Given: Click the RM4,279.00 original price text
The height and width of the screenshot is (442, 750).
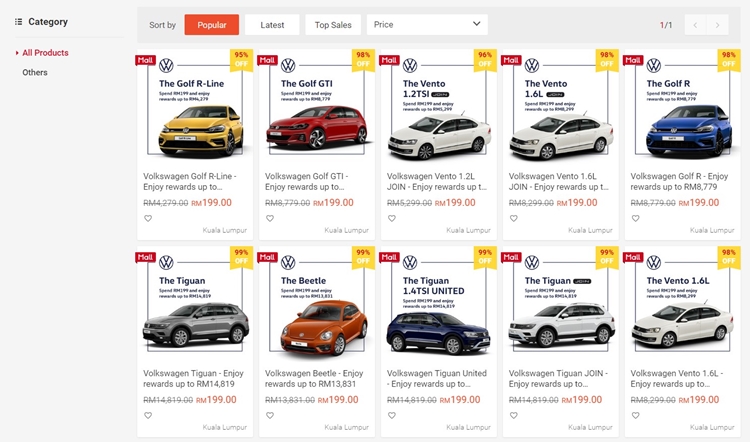Looking at the screenshot, I should tap(165, 203).
